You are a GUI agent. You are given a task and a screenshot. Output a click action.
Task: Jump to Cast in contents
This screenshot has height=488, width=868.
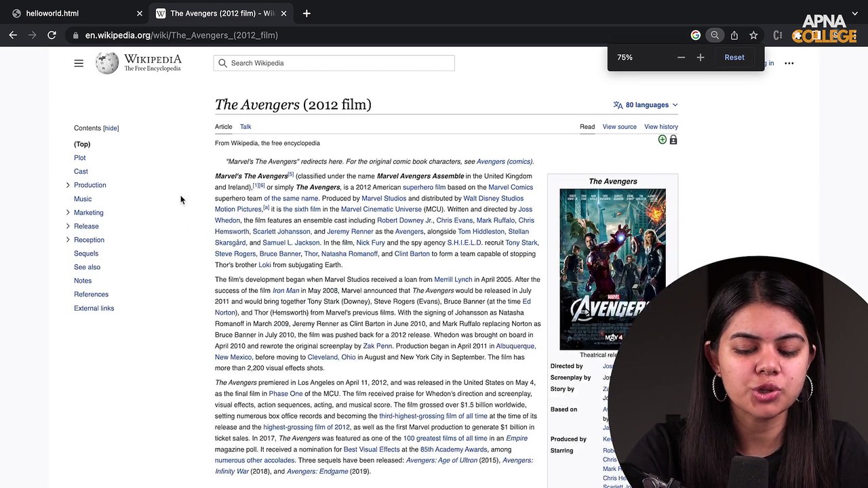81,171
